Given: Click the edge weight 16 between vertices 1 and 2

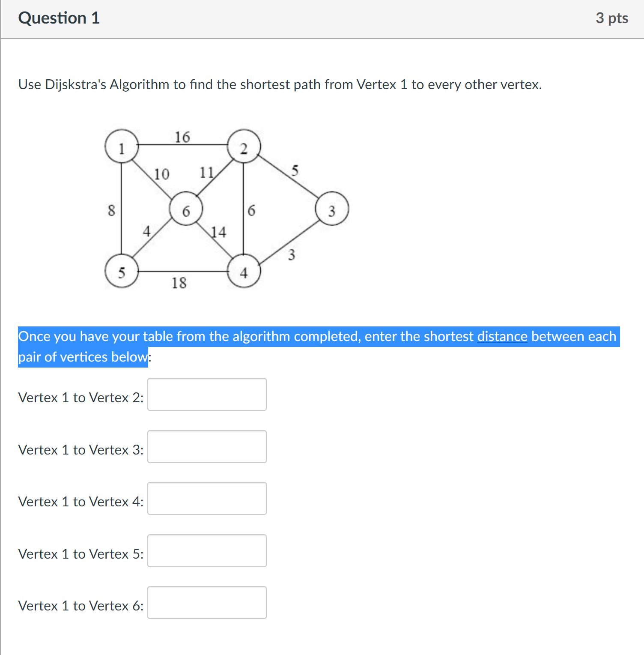Looking at the screenshot, I should click(x=182, y=138).
